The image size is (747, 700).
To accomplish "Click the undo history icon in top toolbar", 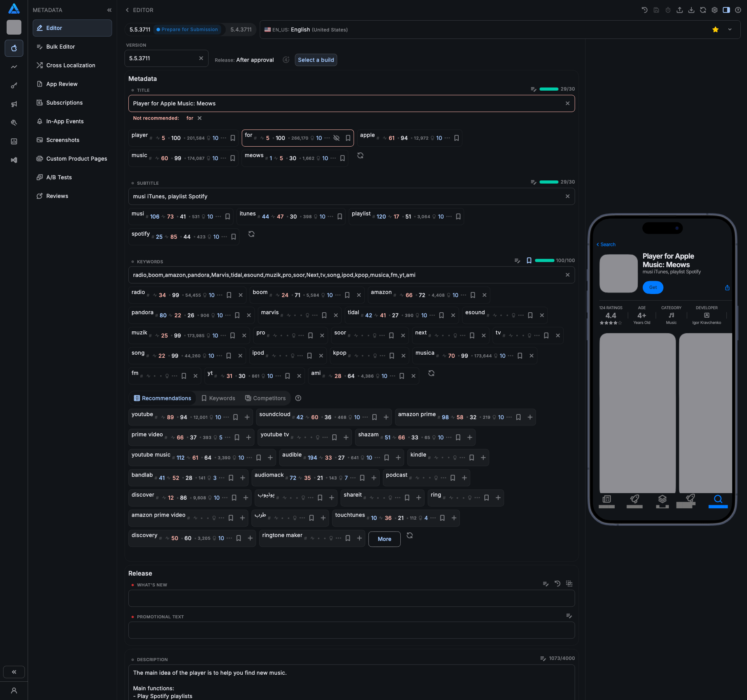I will click(644, 10).
